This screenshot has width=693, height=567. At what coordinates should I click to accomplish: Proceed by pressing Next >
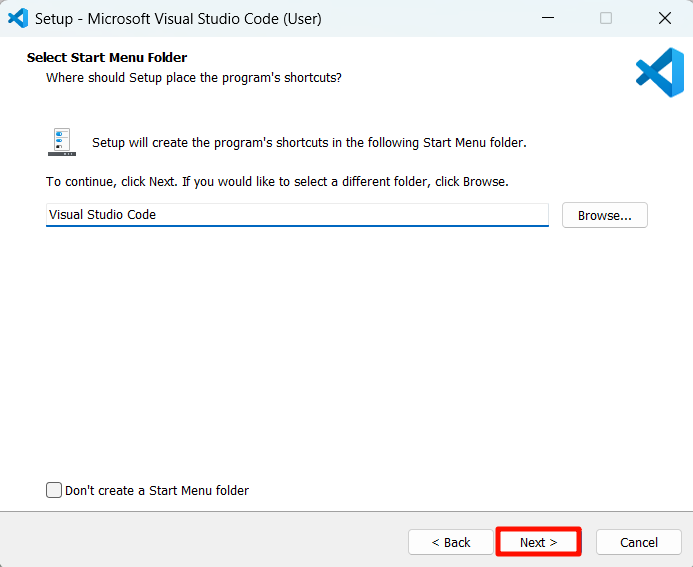[538, 542]
